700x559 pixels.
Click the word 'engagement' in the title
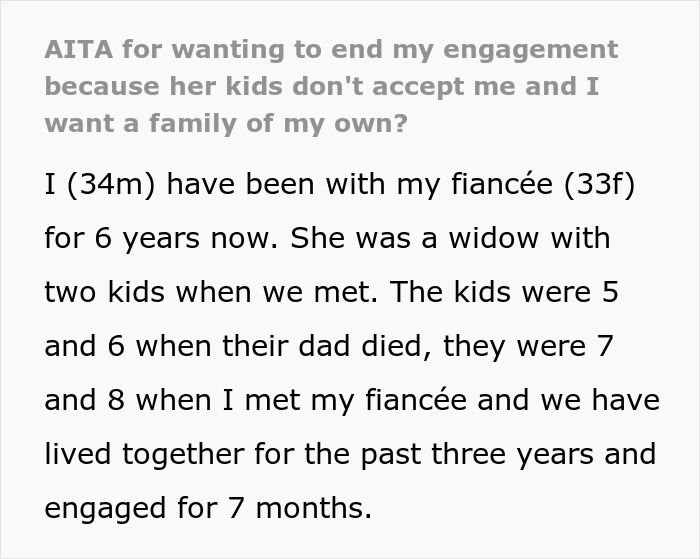click(x=538, y=49)
